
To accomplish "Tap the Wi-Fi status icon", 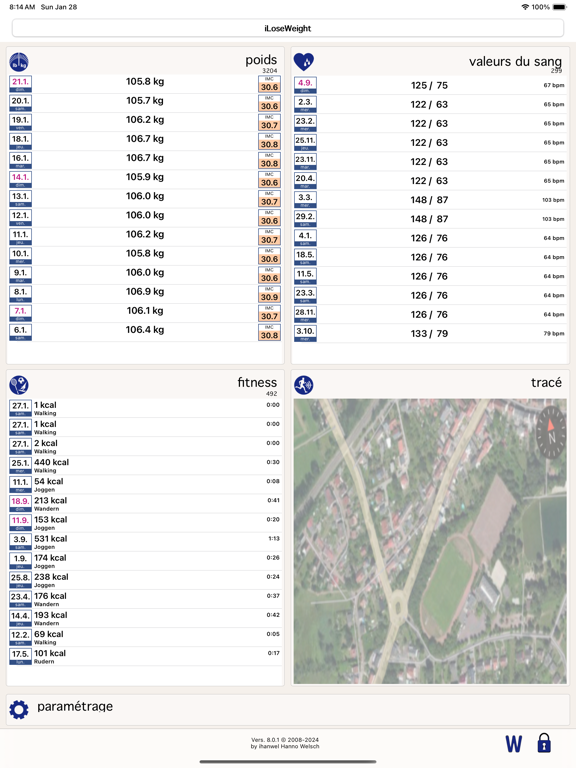I will click(525, 7).
